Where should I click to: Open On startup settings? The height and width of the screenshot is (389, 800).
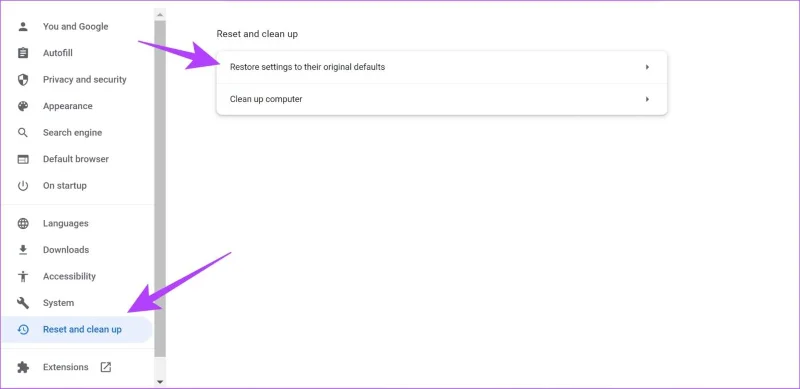pyautogui.click(x=65, y=186)
